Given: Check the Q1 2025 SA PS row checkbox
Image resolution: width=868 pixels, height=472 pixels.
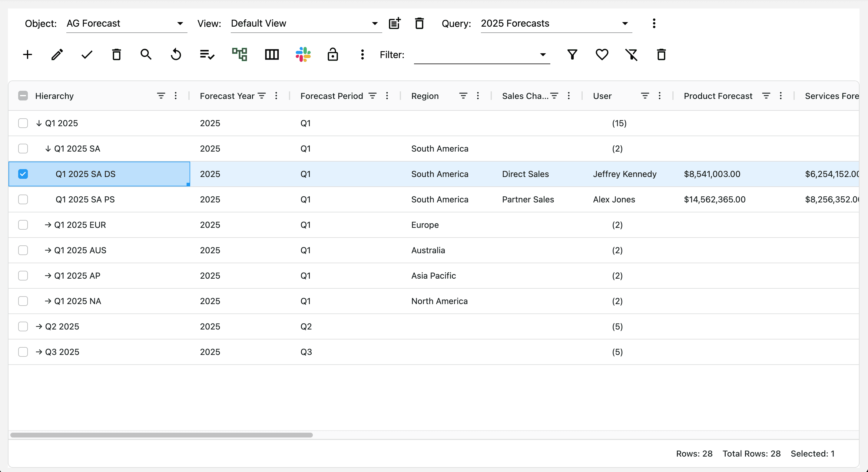Looking at the screenshot, I should click(x=23, y=200).
